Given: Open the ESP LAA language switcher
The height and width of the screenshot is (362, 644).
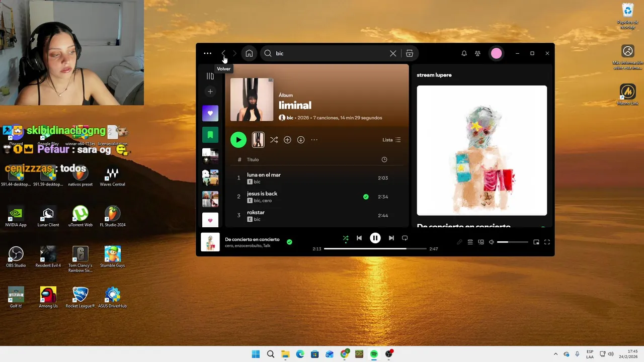Looking at the screenshot, I should [590, 354].
